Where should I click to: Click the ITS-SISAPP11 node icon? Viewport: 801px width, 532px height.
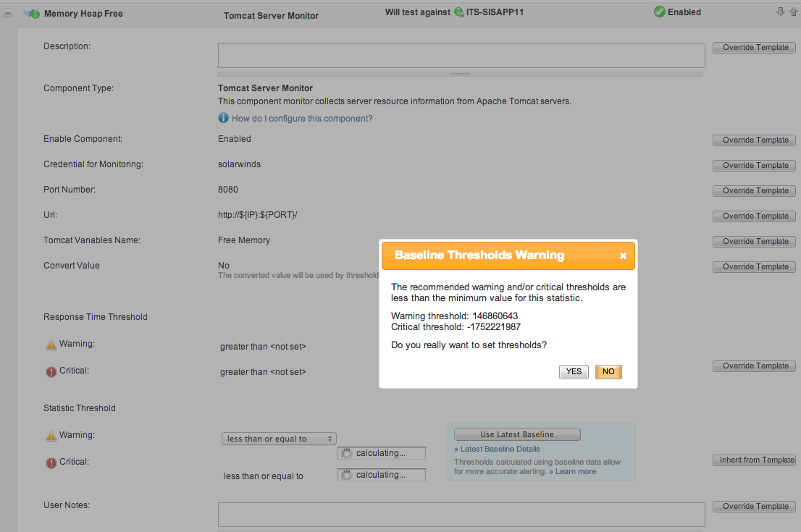pyautogui.click(x=458, y=12)
